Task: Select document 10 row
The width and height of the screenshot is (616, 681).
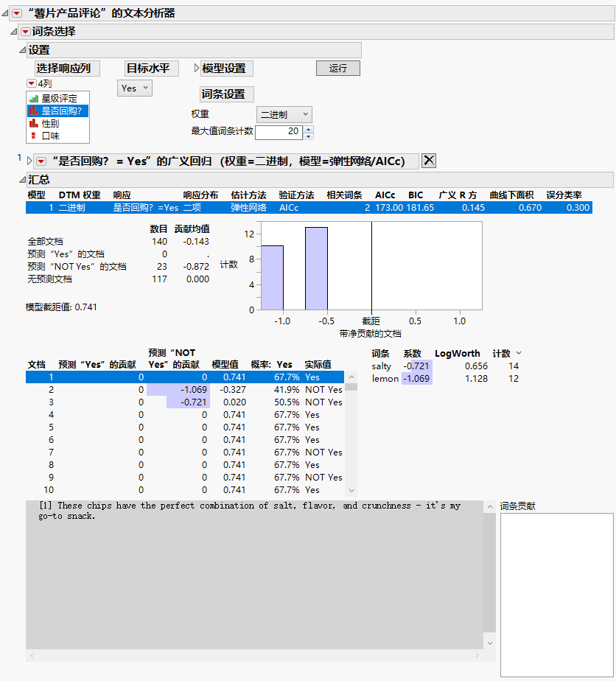Action: click(x=185, y=490)
